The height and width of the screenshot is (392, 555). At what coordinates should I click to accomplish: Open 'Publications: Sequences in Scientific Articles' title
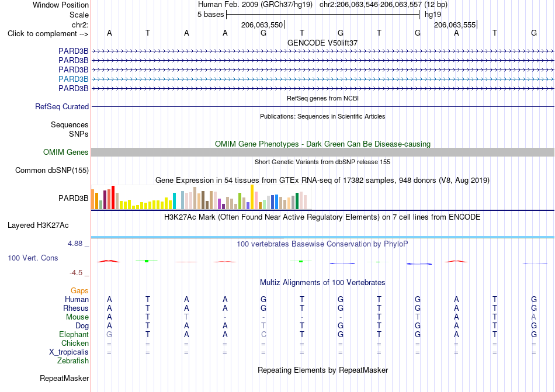(x=322, y=116)
